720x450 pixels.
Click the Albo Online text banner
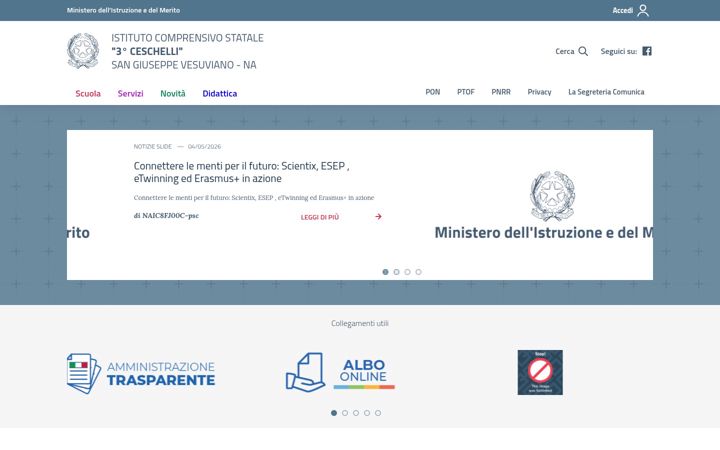click(x=364, y=373)
